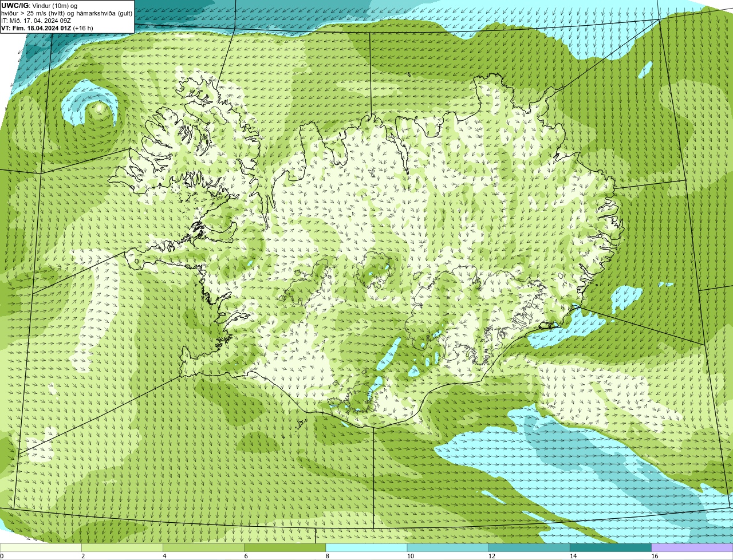This screenshot has height=560, width=733.
Task: Click the legend scale value 2
Action: click(x=83, y=556)
